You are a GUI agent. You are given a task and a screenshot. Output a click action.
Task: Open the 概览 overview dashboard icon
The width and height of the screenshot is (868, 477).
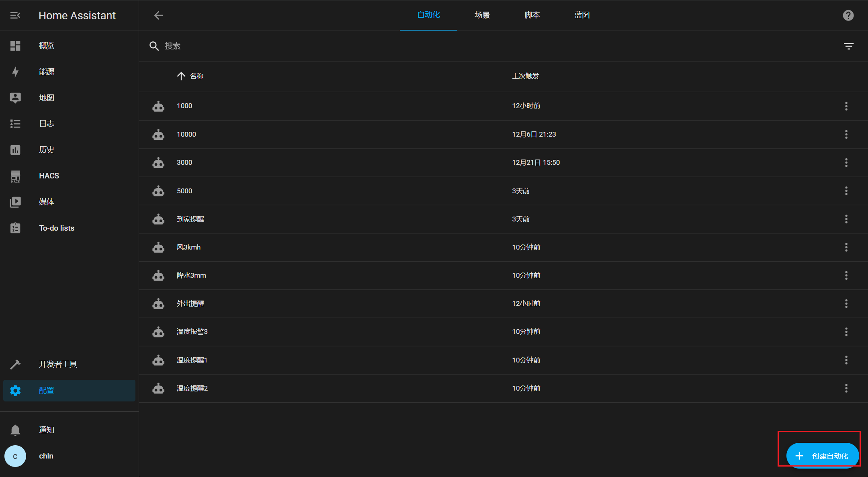15,46
